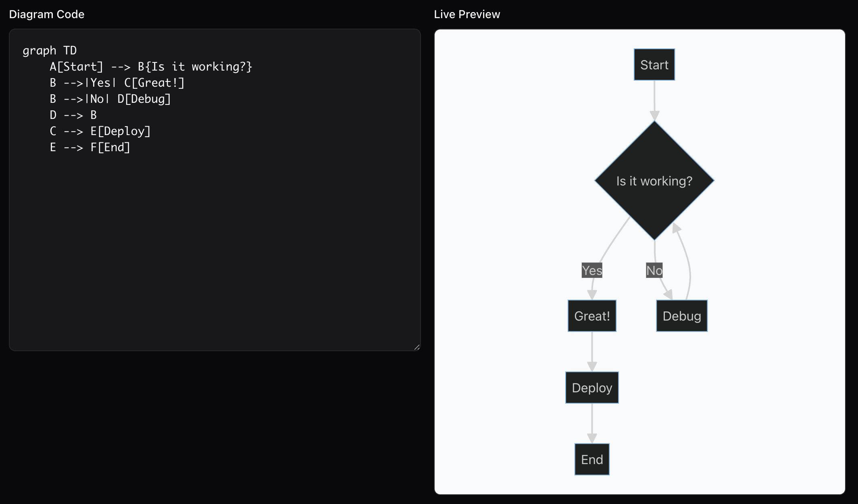Select the 'Great!' node
The width and height of the screenshot is (858, 504).
click(x=591, y=316)
